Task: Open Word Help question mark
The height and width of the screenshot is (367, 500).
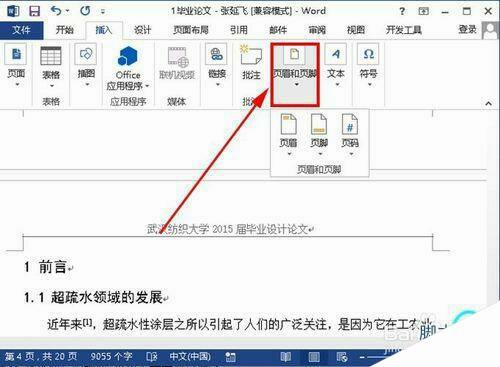Action: point(402,11)
